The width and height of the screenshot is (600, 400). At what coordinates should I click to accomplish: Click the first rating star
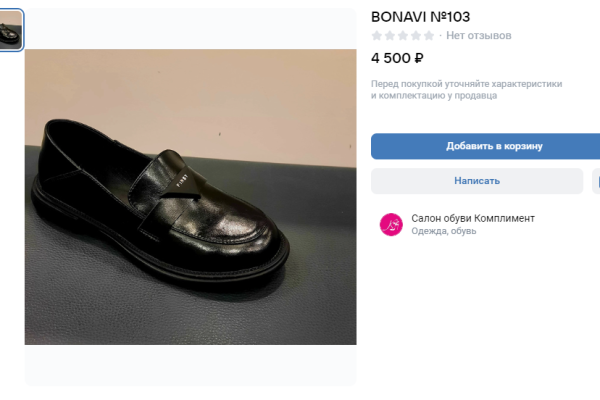377,36
